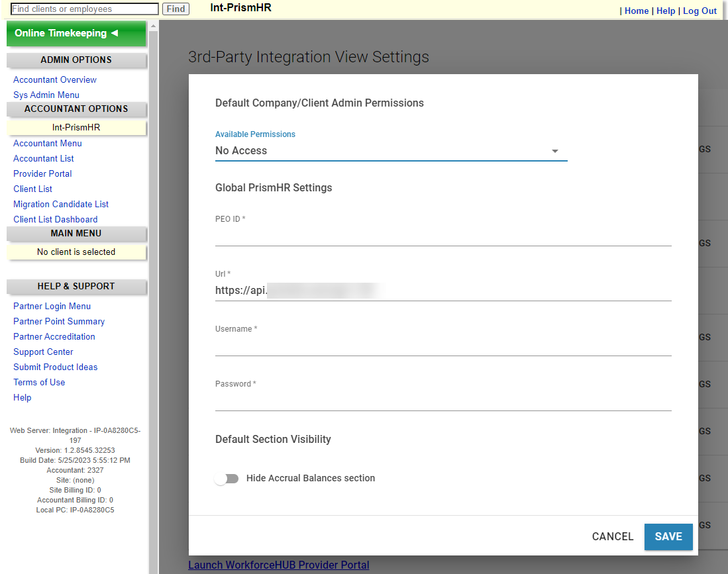The image size is (728, 574).
Task: Open the Available Permissions dropdown arrow
Action: click(x=555, y=151)
